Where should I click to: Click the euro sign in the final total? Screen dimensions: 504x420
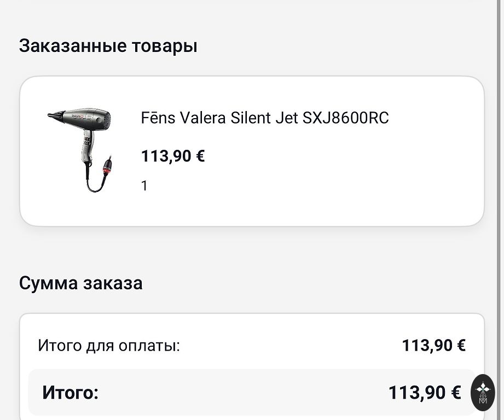(456, 392)
